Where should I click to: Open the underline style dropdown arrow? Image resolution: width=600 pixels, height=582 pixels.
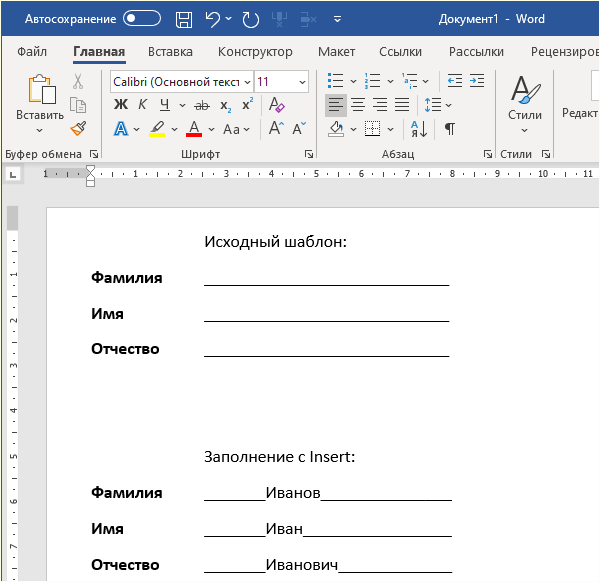click(x=182, y=105)
